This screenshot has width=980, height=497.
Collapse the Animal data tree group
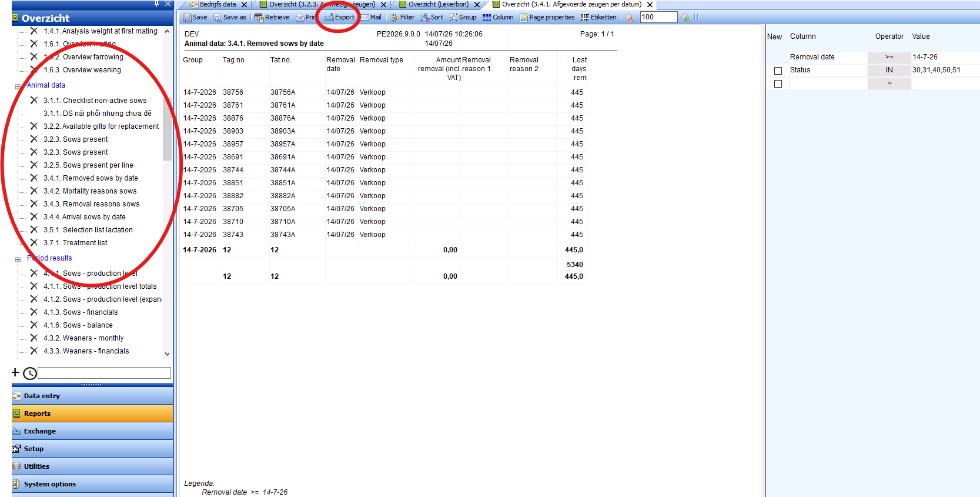pyautogui.click(x=18, y=86)
